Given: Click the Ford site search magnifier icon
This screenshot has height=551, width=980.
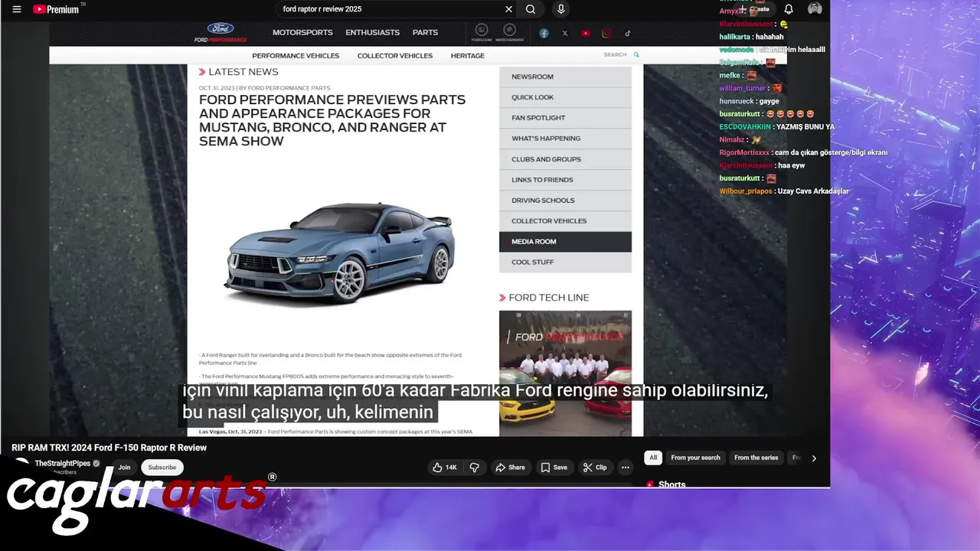Looking at the screenshot, I should click(636, 55).
